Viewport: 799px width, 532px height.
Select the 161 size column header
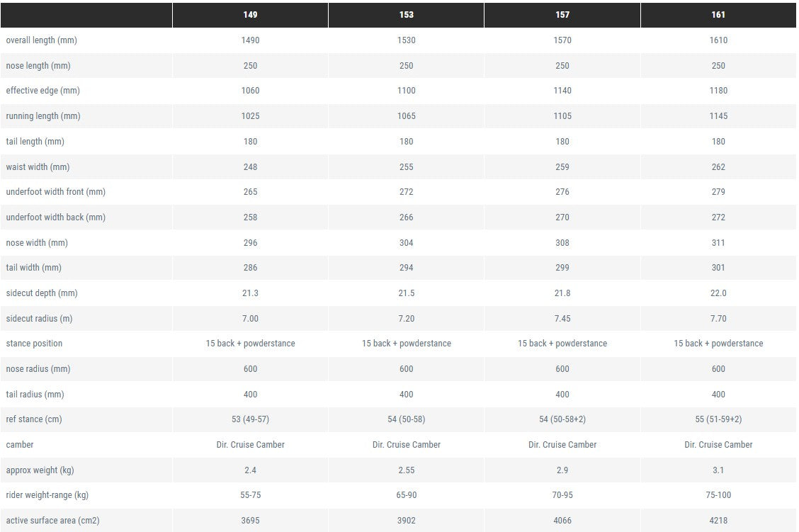pyautogui.click(x=718, y=15)
